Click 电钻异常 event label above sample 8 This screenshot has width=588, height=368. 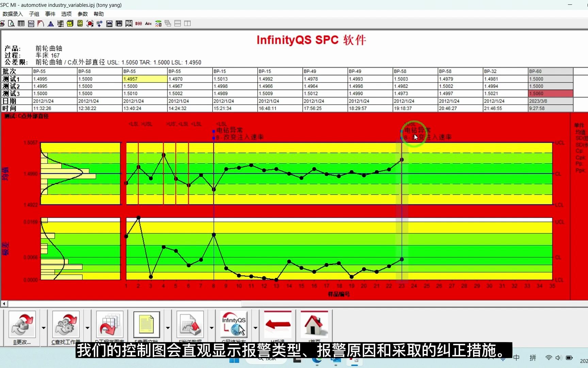[230, 130]
